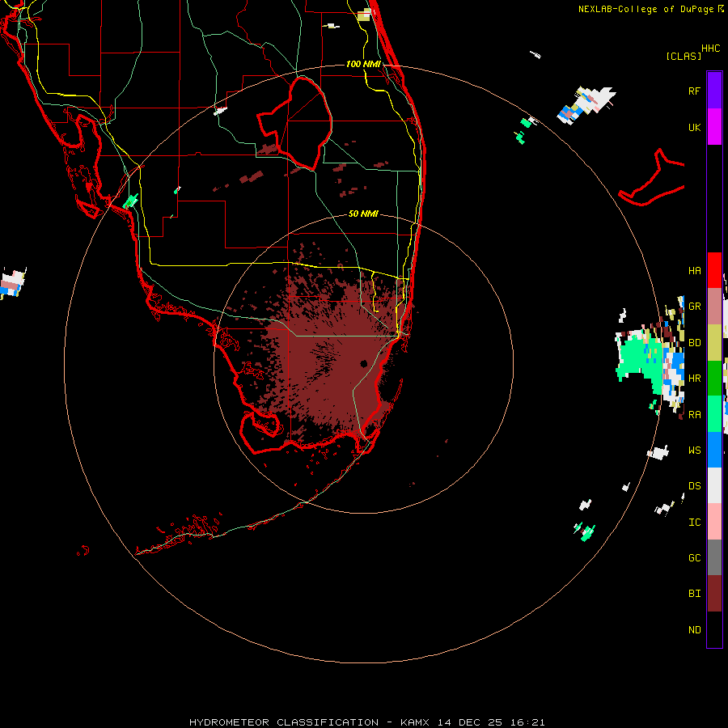
Task: Click the IC legend label
Action: click(x=695, y=523)
